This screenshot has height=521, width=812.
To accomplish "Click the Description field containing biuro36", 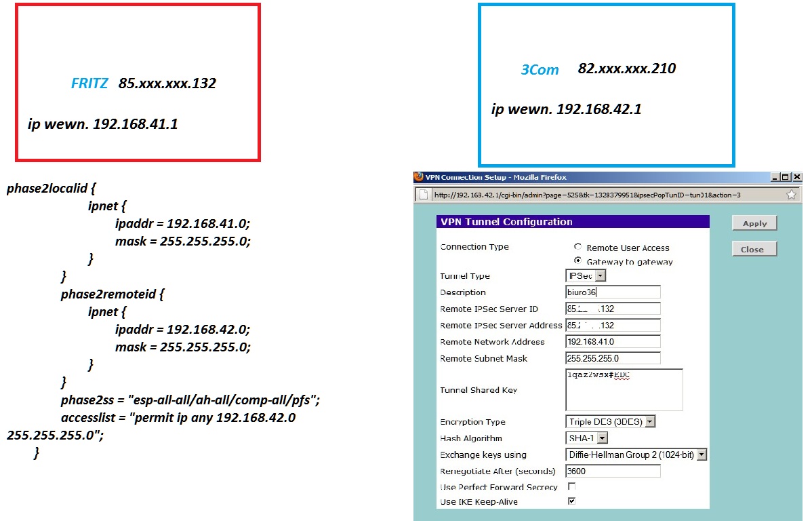I will (613, 292).
